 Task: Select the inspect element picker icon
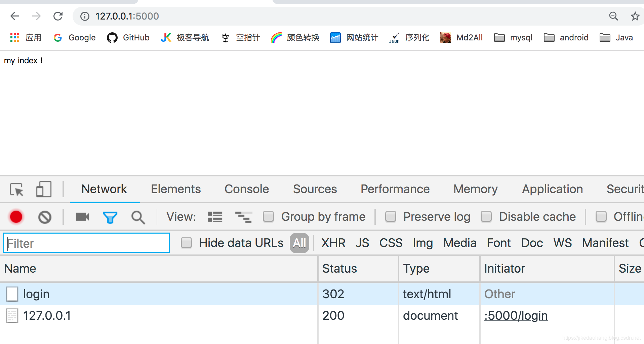(x=16, y=190)
